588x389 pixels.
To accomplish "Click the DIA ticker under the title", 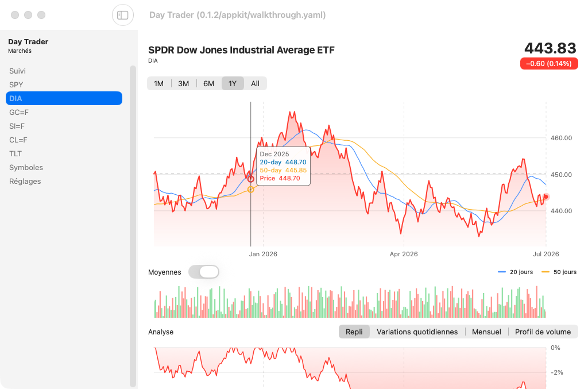I will 153,61.
